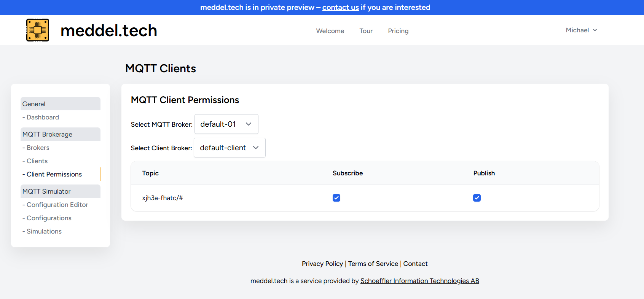
Task: Visit Schoeffler Information Technologies AB link
Action: 420,281
